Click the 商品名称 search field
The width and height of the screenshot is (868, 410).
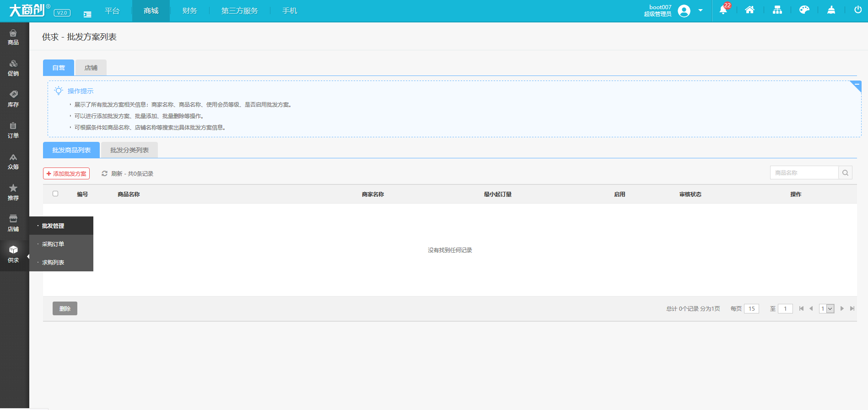click(x=804, y=173)
